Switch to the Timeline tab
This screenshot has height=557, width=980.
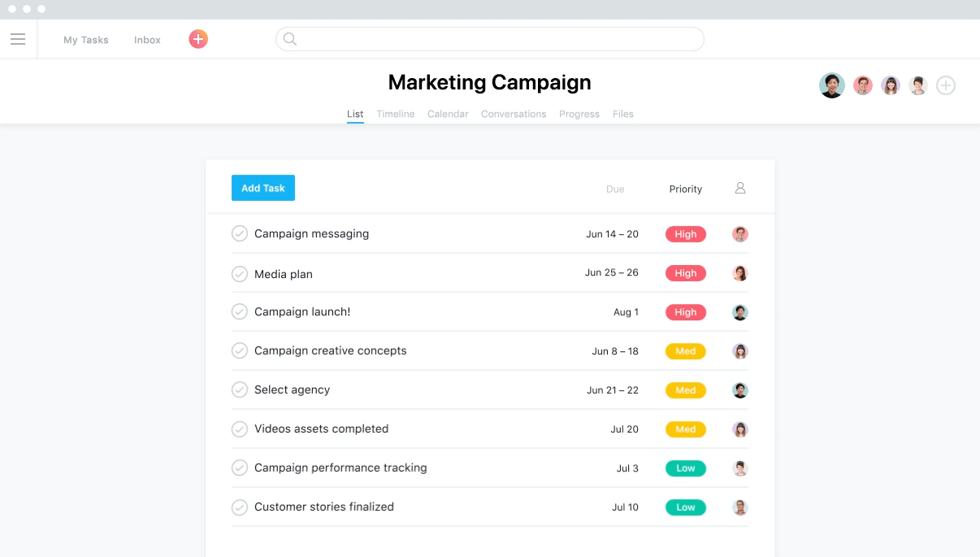(395, 114)
